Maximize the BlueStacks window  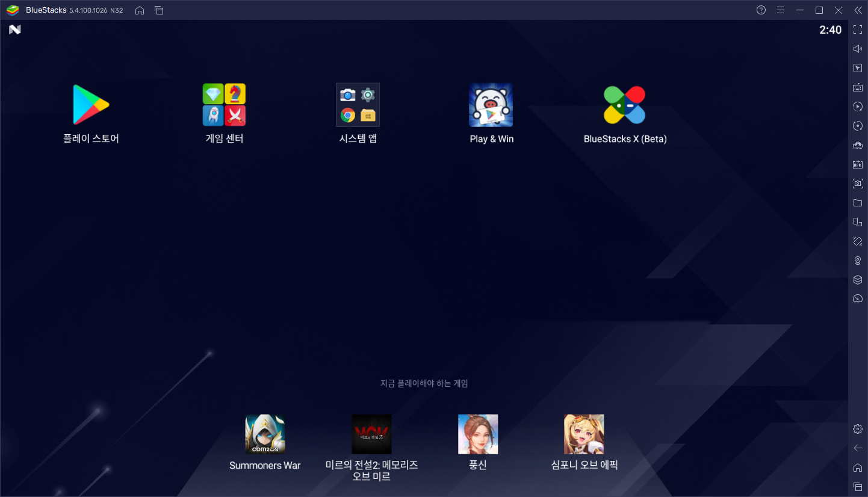click(x=819, y=10)
